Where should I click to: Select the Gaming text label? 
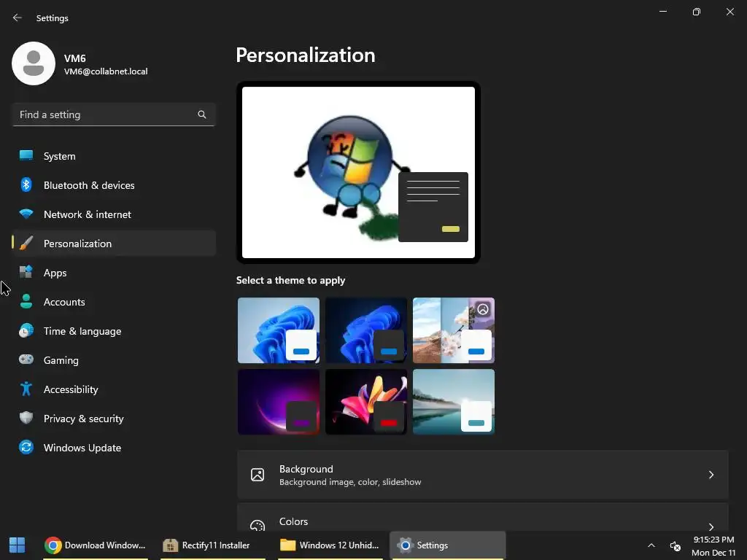61,360
